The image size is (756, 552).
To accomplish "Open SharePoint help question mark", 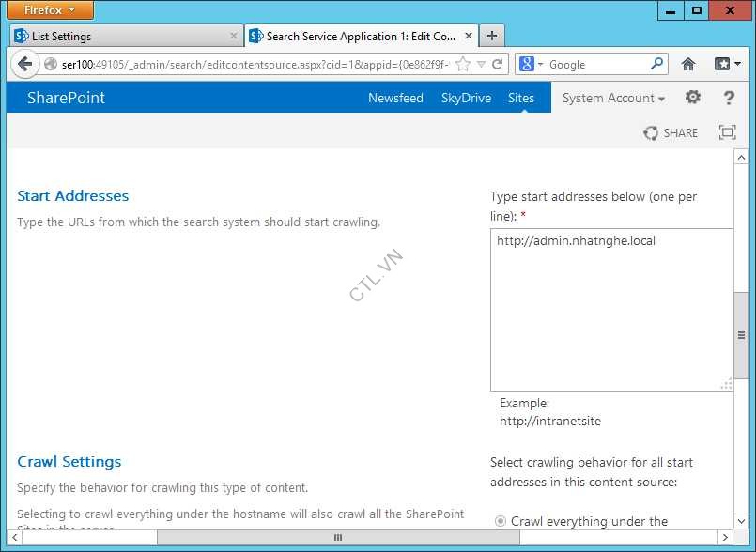I will [729, 98].
